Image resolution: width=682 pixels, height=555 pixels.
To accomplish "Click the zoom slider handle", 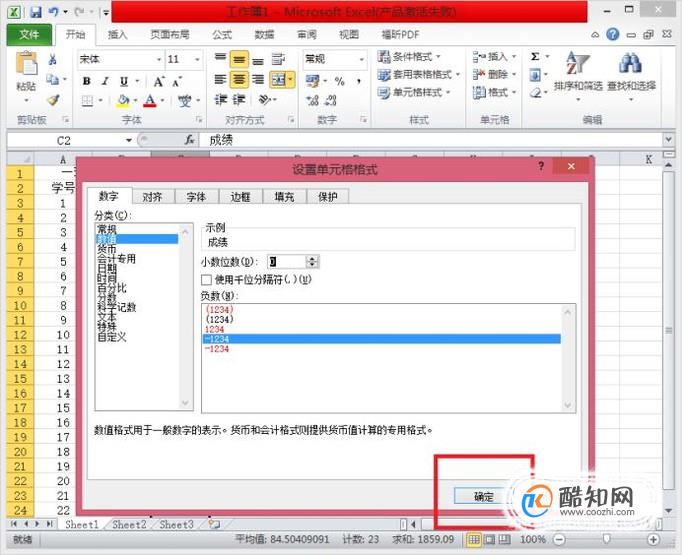I will [x=606, y=539].
